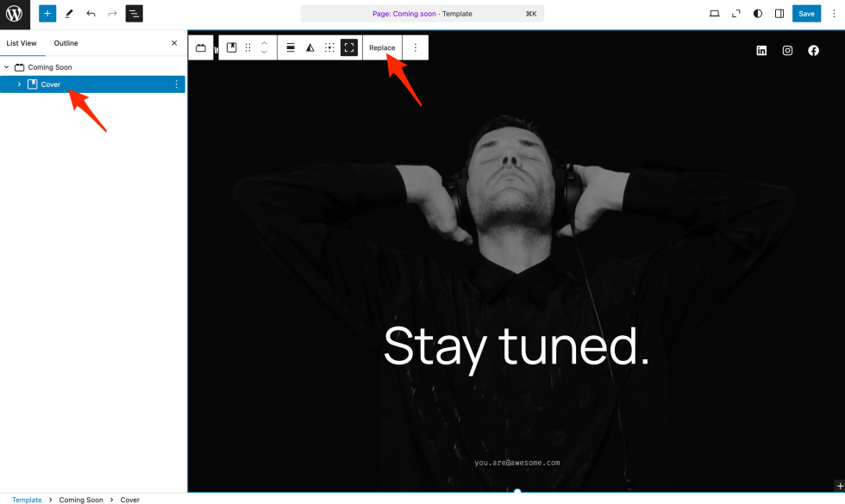The height and width of the screenshot is (504, 845).
Task: Move the Cover block down
Action: point(264,53)
